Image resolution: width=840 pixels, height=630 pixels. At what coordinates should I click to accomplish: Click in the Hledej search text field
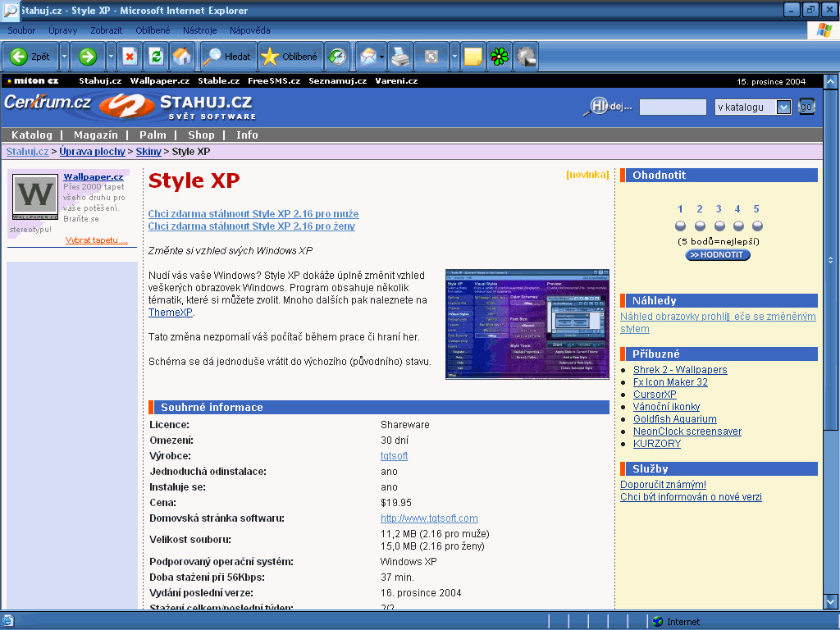click(x=673, y=107)
